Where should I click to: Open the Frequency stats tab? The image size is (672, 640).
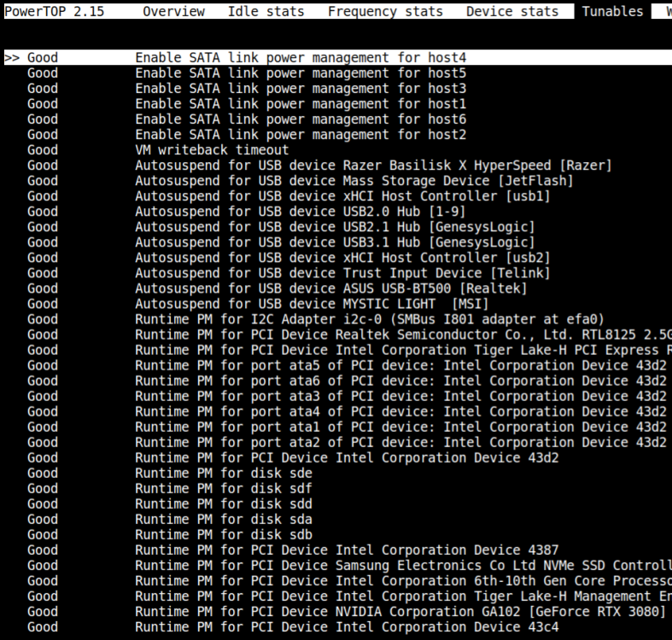[385, 11]
